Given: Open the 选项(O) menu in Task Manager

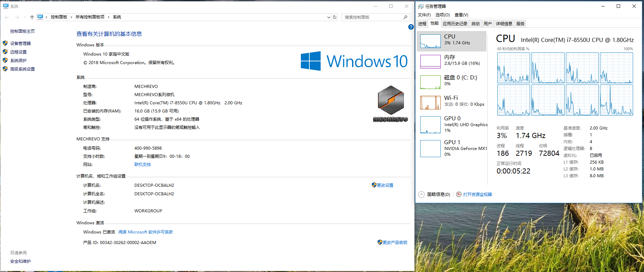Looking at the screenshot, I should [x=442, y=15].
